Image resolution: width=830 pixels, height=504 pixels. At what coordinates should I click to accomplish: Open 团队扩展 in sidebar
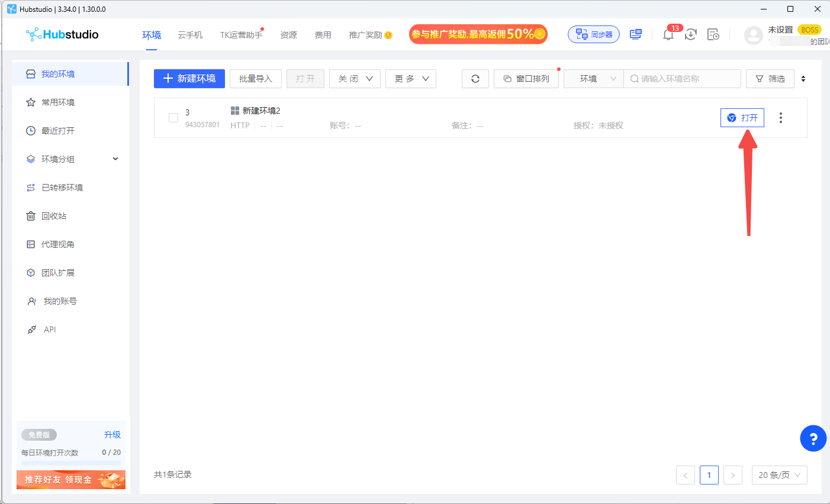pyautogui.click(x=70, y=273)
